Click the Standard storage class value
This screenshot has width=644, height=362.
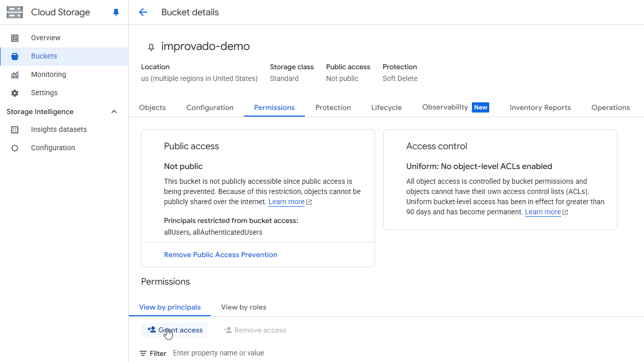[284, 78]
